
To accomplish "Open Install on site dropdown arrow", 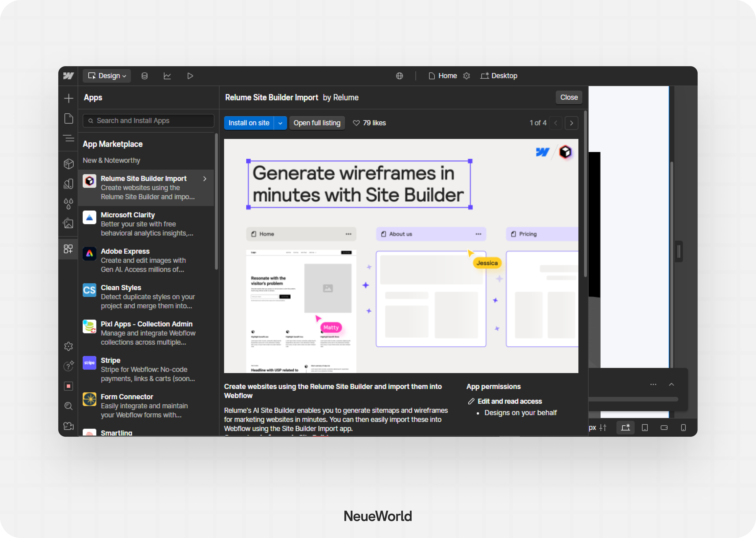I will point(280,123).
